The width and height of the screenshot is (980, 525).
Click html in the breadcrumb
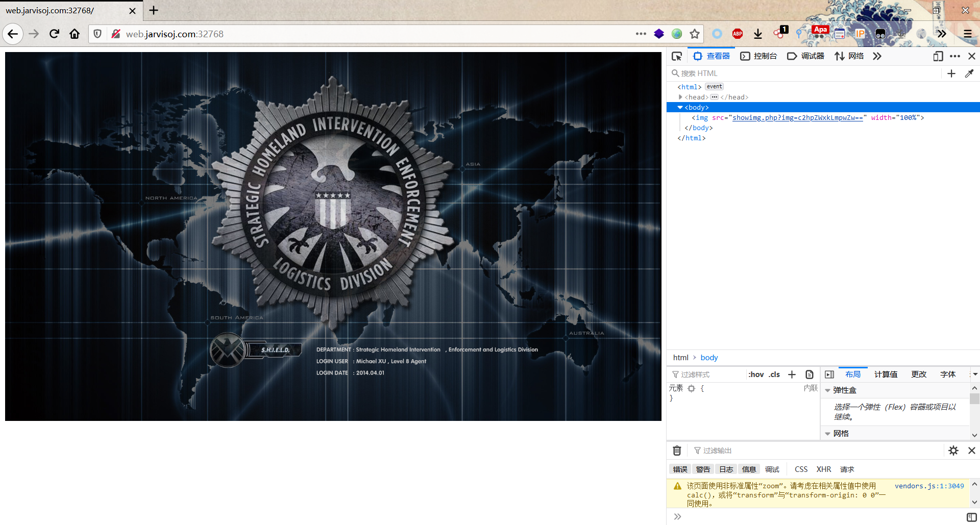tap(681, 358)
